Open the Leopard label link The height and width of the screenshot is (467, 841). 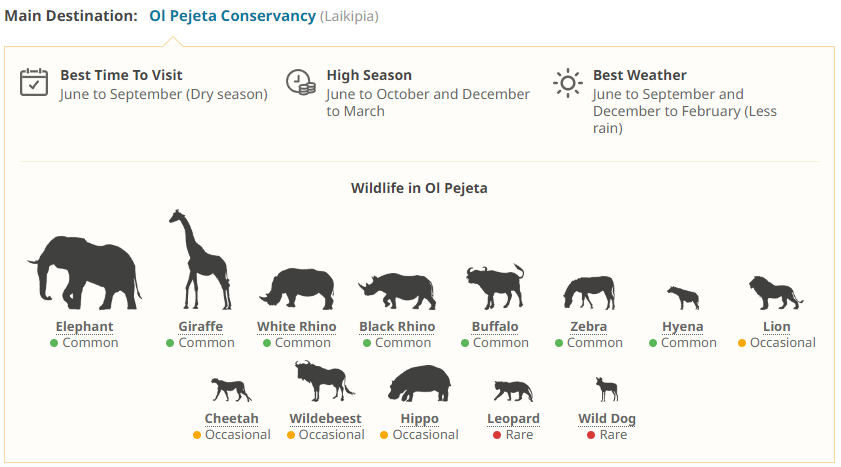513,419
